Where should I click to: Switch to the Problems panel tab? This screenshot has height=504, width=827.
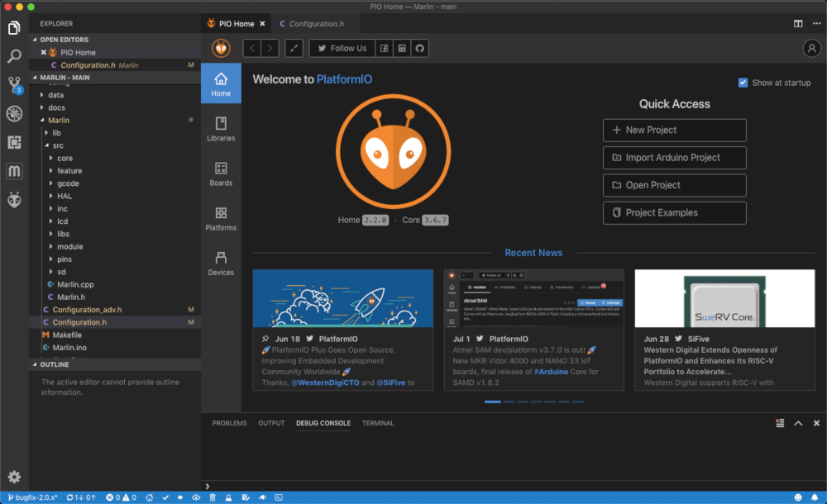coord(229,423)
